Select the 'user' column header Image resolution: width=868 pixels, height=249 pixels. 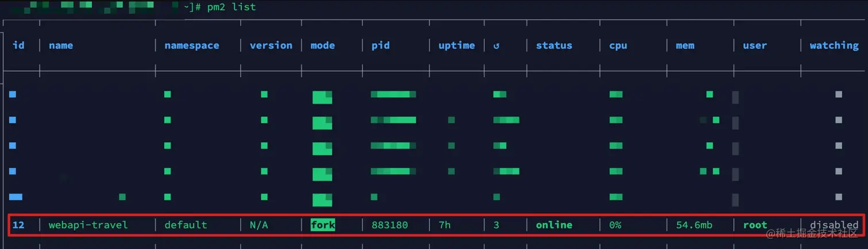pyautogui.click(x=755, y=45)
